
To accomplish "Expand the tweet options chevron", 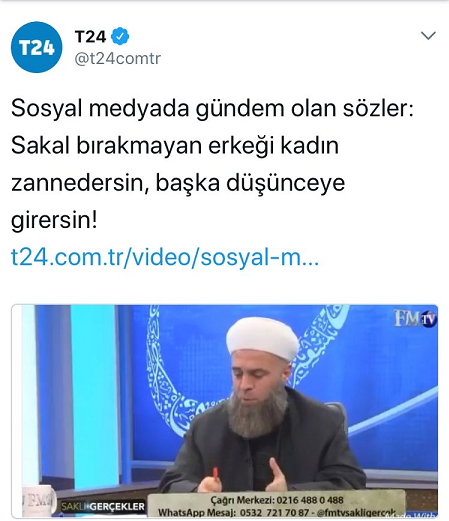I will coord(428,36).
